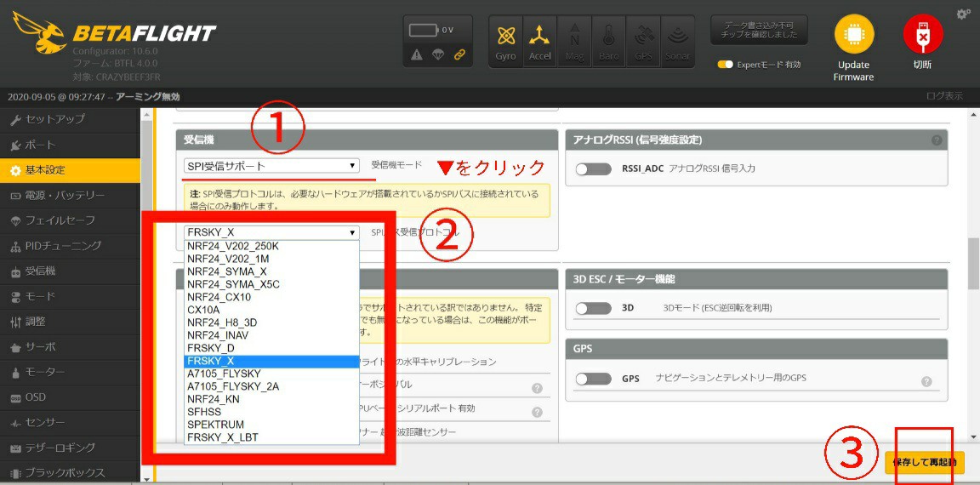Screen dimensions: 980x485
Task: Click help icon in GPS row
Action: (x=926, y=381)
